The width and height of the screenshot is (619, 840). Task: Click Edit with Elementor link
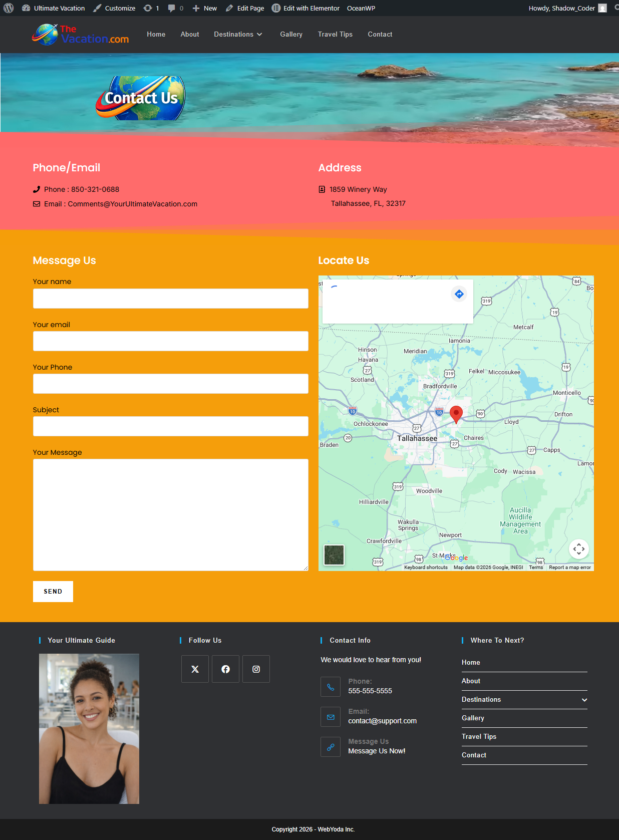[305, 8]
